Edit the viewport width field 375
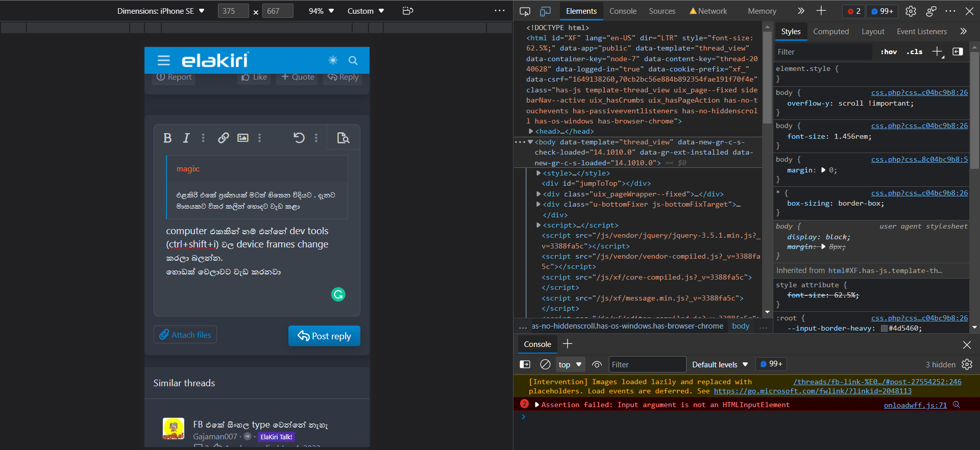This screenshot has width=980, height=450. 233,11
